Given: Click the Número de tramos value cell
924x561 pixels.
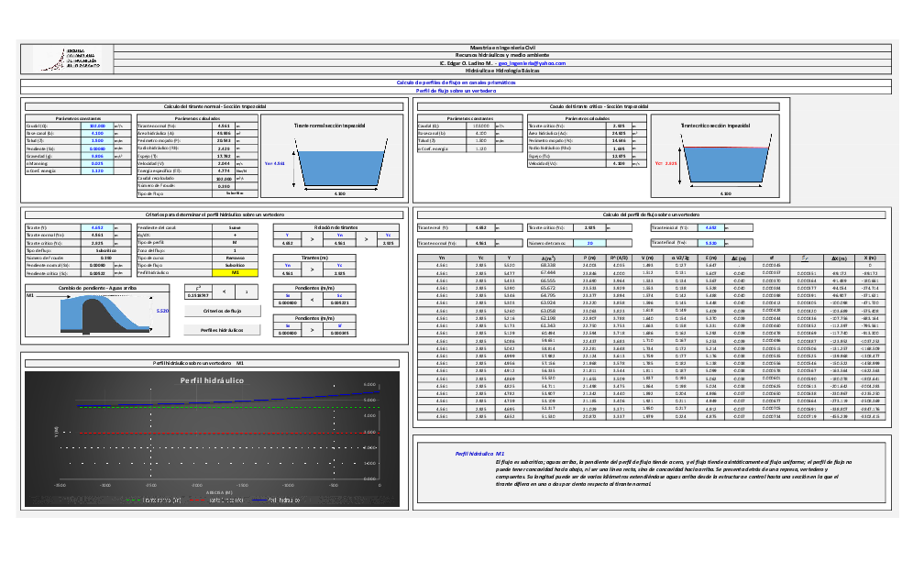Looking at the screenshot, I should [588, 243].
